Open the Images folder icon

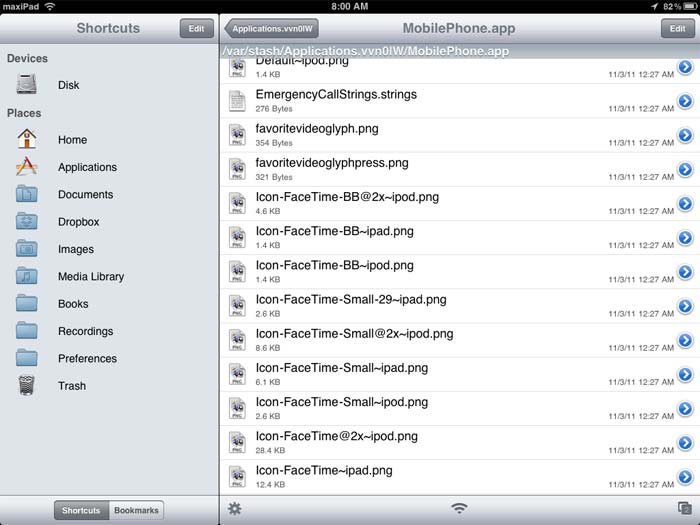tap(26, 248)
